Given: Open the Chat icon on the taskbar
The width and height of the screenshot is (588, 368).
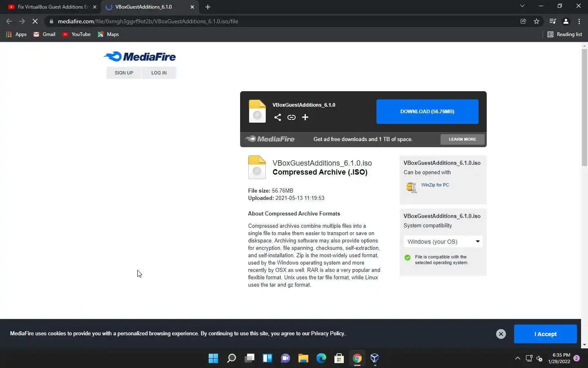Looking at the screenshot, I should point(285,359).
